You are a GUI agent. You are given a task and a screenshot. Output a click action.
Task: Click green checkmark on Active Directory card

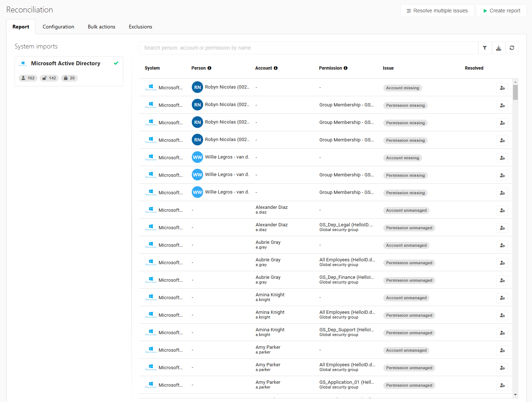pyautogui.click(x=116, y=63)
